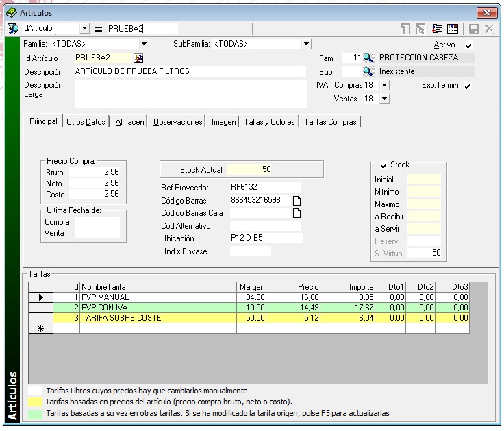Click the Descripción Larga text area
The image size is (504, 431).
[x=190, y=94]
